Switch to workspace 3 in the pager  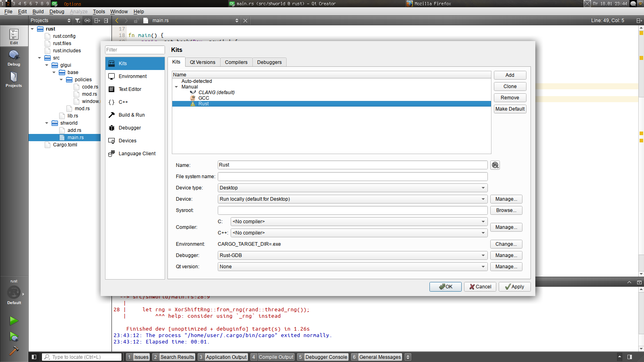tap(14, 4)
